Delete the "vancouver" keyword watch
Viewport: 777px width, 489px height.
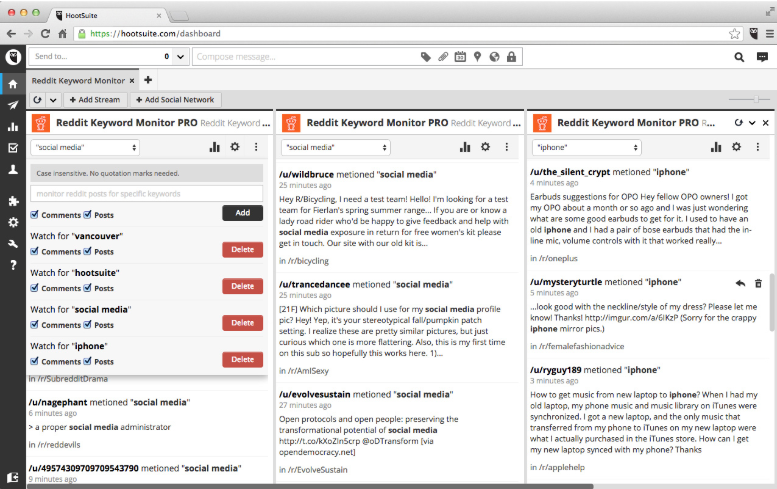point(242,249)
